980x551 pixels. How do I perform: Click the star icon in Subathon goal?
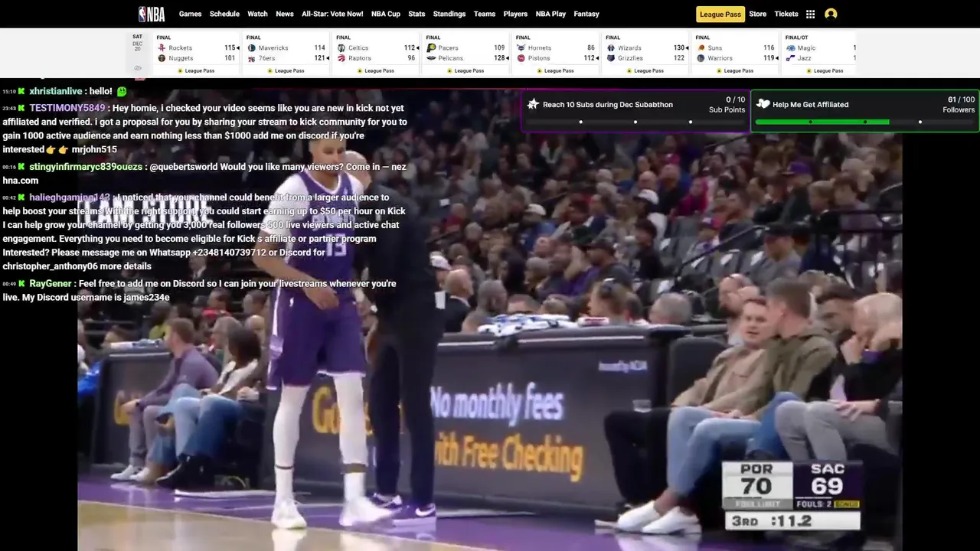click(x=534, y=104)
